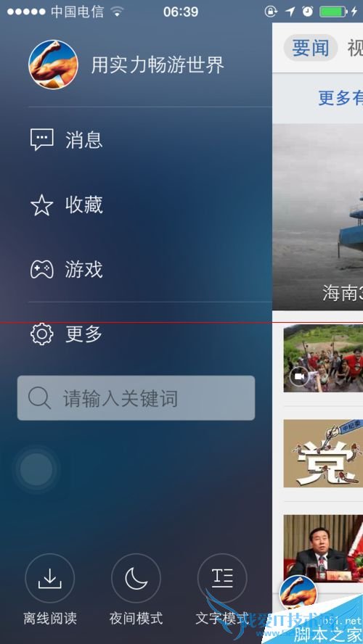Open the group selfie video thumbnail

323,358
